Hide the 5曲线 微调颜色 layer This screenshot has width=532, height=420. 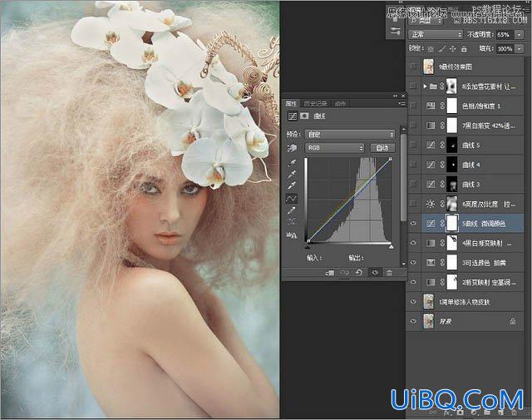pyautogui.click(x=413, y=224)
